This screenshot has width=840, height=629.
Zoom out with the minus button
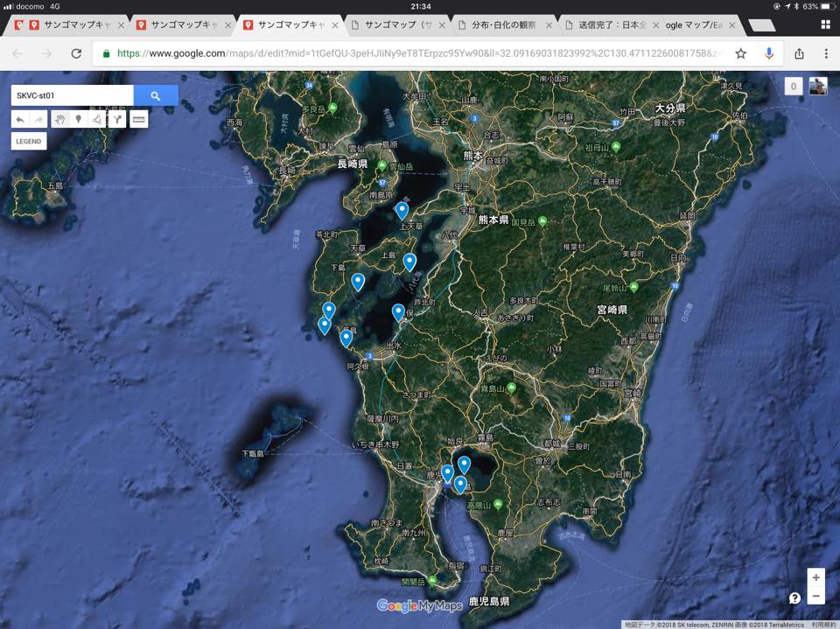coord(815,597)
